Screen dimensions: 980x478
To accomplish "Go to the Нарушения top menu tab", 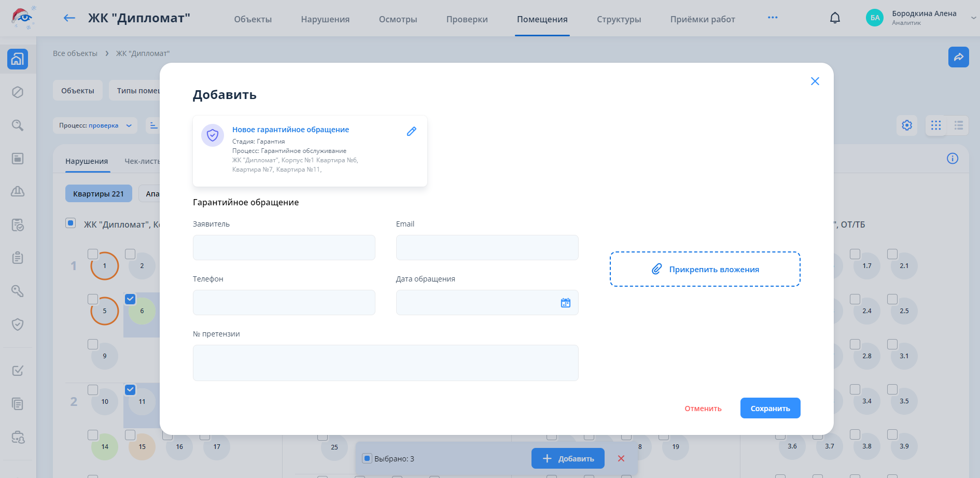I will (x=325, y=19).
